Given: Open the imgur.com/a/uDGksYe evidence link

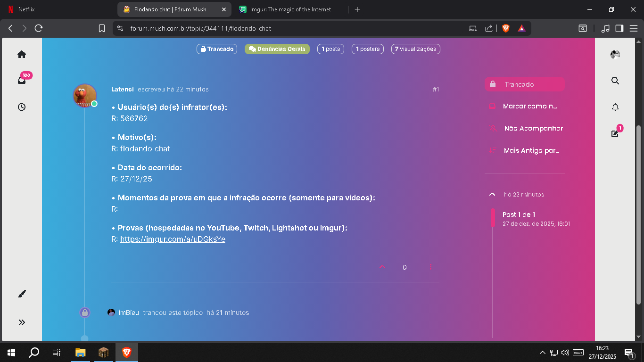Looking at the screenshot, I should coord(173,239).
